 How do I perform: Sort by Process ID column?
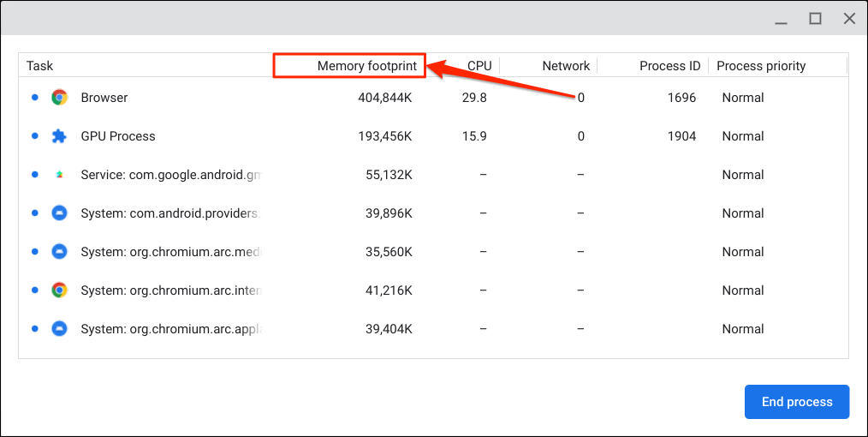(x=669, y=66)
